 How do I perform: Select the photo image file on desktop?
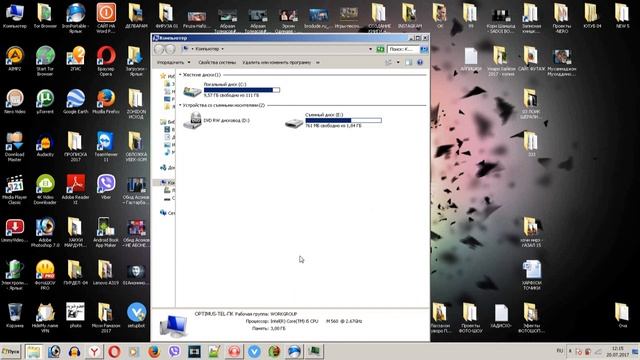[76, 316]
